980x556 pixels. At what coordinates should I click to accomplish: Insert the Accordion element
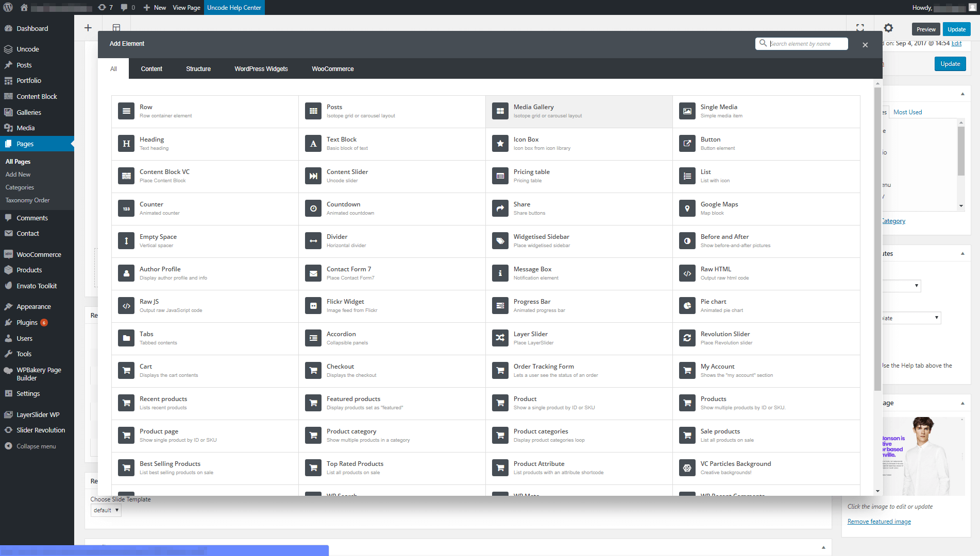pos(392,338)
